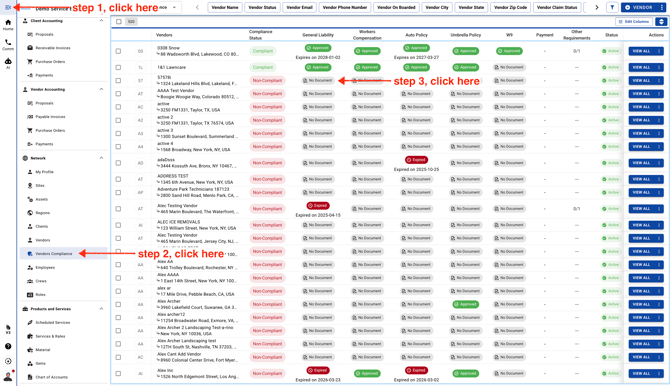Screen dimensions: 670x386
Task: Click the Regions globe icon in sidebar
Action: pyautogui.click(x=30, y=212)
